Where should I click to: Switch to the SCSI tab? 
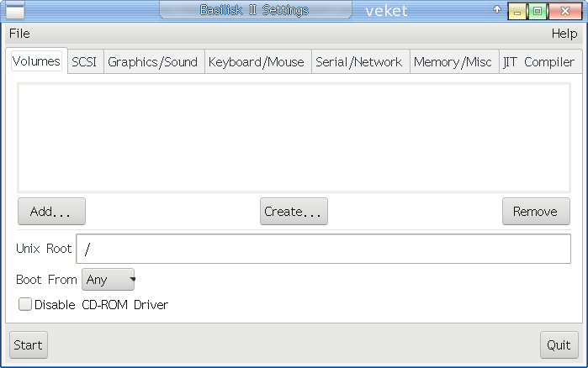point(84,62)
